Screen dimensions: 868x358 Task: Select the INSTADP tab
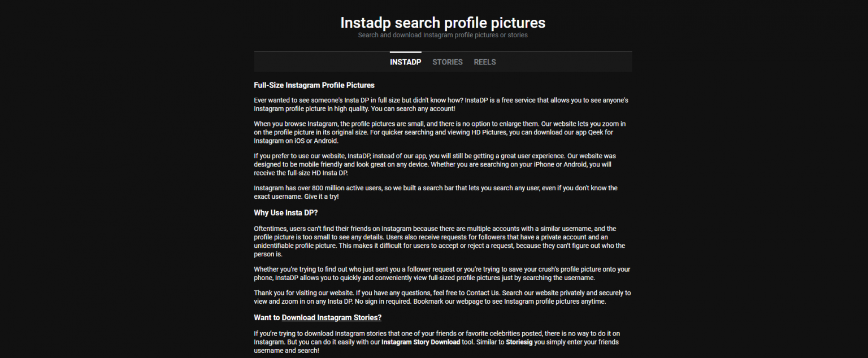(405, 62)
